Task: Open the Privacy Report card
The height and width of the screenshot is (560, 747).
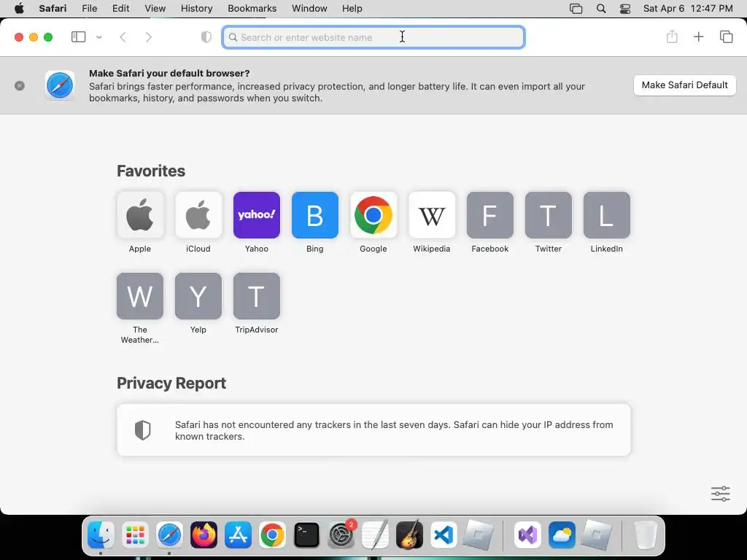Action: point(373,430)
